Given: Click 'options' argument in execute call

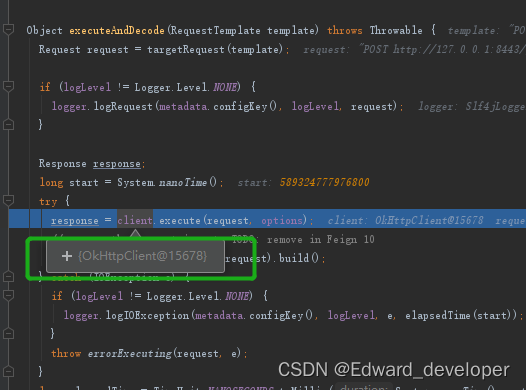Looking at the screenshot, I should tap(282, 220).
